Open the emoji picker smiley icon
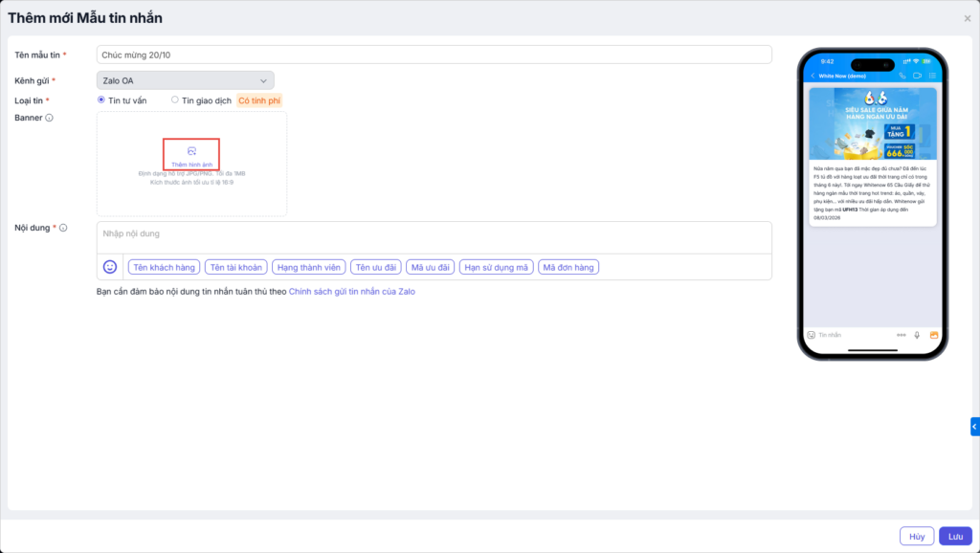This screenshot has width=980, height=553. coord(110,267)
